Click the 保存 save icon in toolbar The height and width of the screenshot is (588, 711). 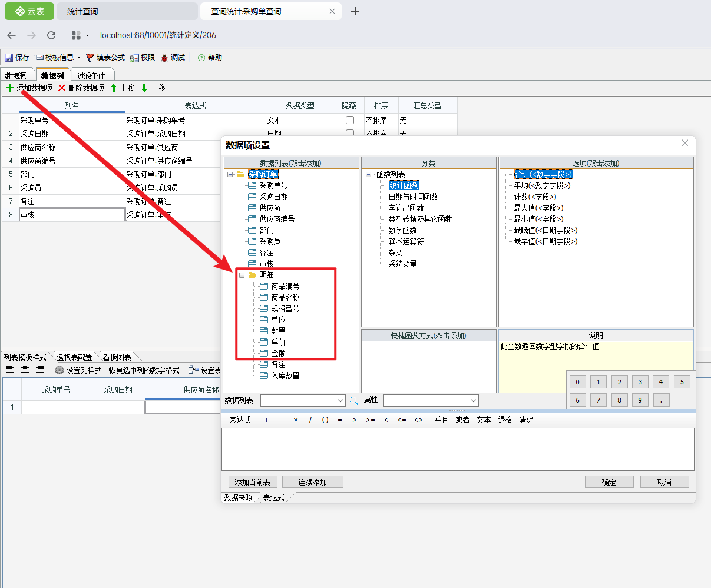[9, 58]
